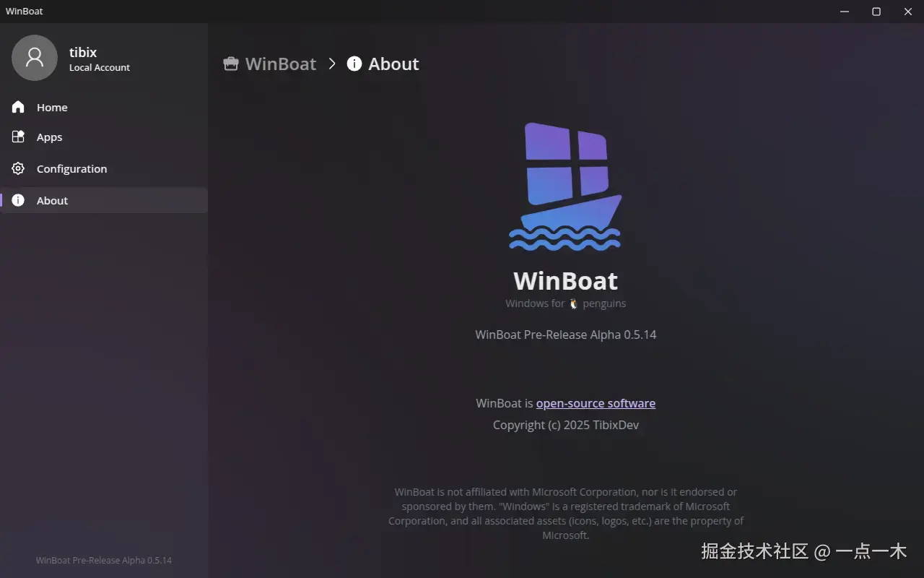This screenshot has height=578, width=924.
Task: Click the Copyright 2025 TibixDev text
Action: [x=565, y=425]
